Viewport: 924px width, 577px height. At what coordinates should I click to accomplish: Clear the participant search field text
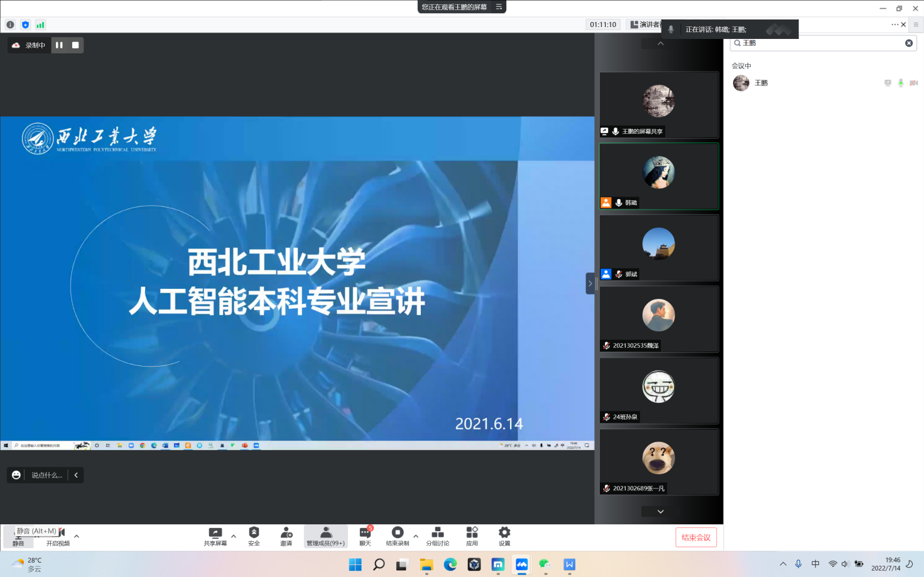[x=908, y=43]
